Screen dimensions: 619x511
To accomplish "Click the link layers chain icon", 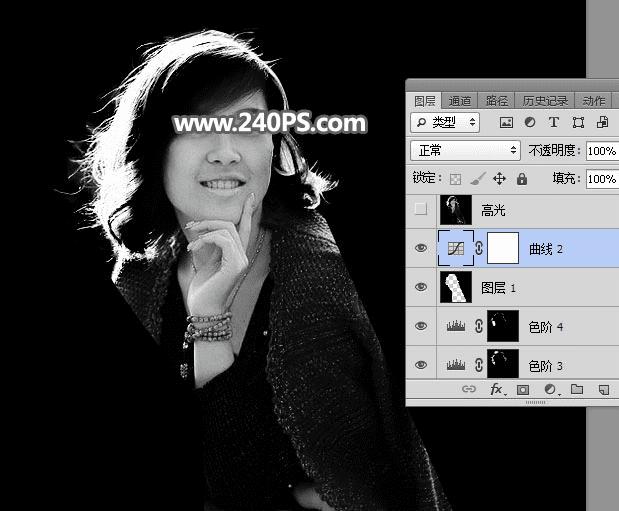I will 469,389.
